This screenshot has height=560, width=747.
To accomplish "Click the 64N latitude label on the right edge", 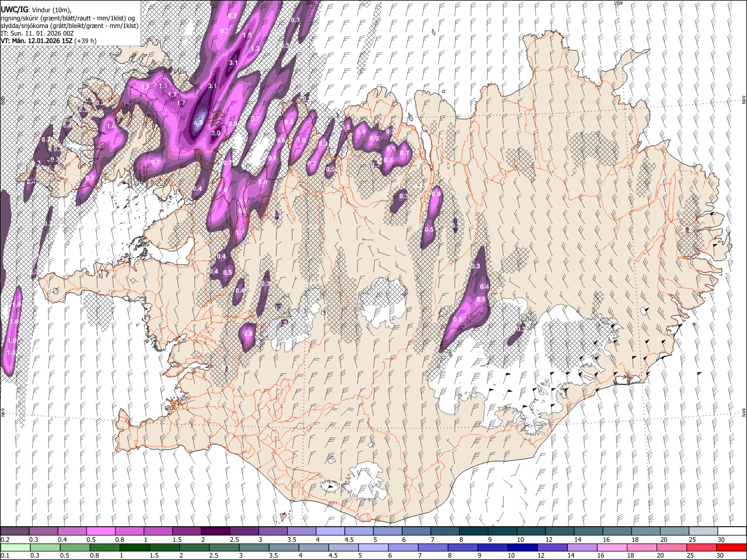I will click(744, 411).
